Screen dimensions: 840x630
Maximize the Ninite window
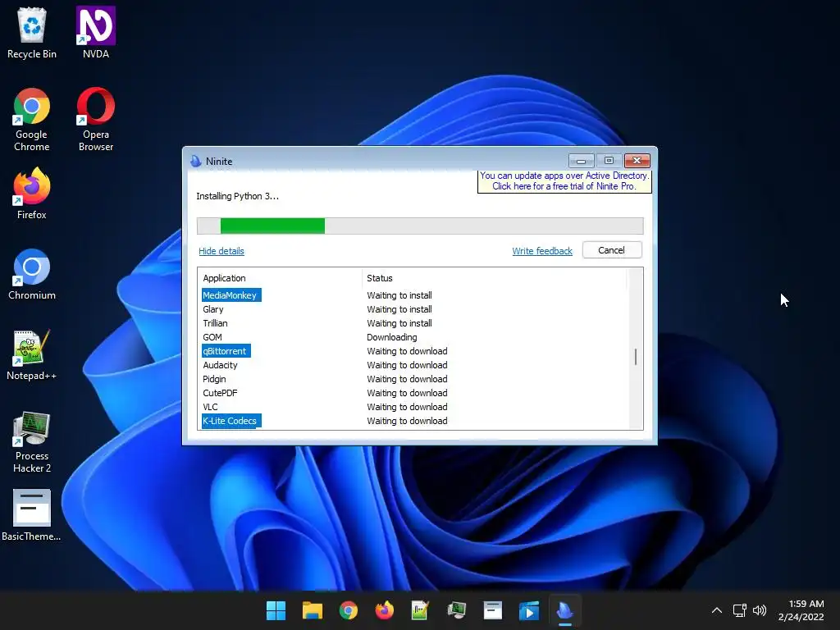coord(609,160)
